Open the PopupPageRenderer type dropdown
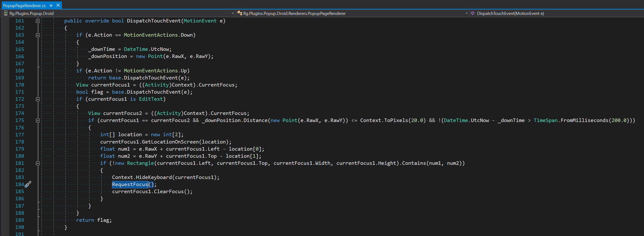644x236 pixels. click(x=467, y=13)
